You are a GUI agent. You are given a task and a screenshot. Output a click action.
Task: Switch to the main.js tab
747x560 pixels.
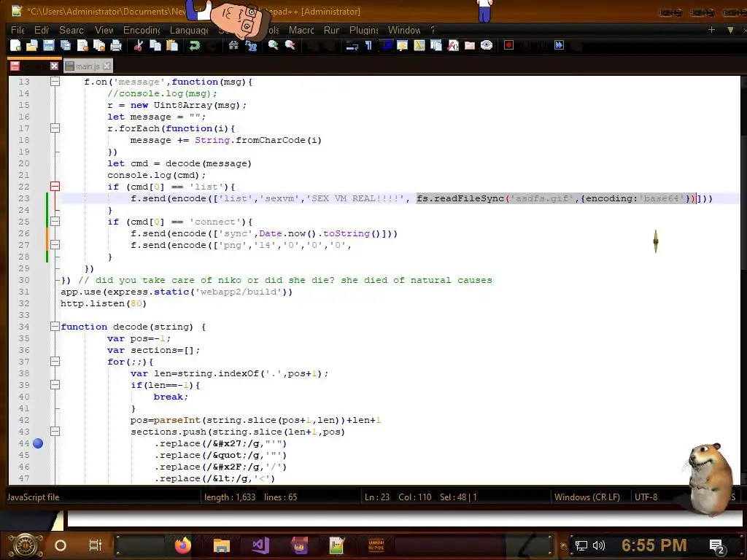88,66
